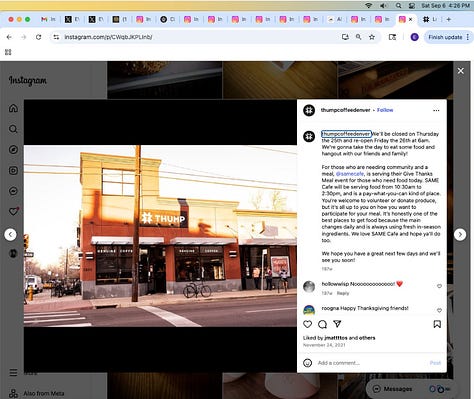Click the Thump storefront photo
The height and width of the screenshot is (399, 474).
160,236
